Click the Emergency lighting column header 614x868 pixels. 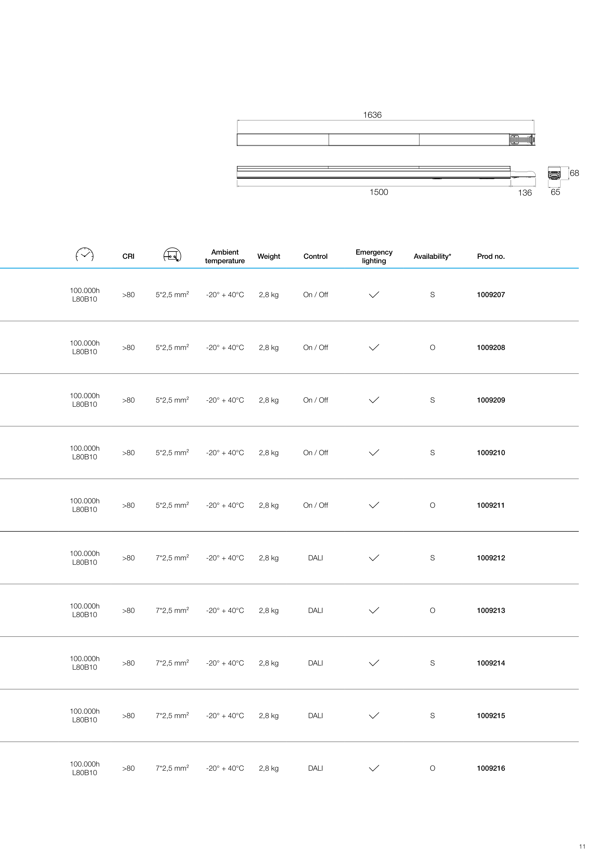point(374,256)
